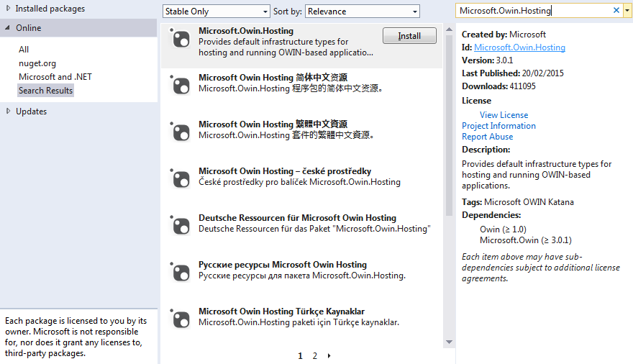Open the Sort by Relevance dropdown

point(363,12)
